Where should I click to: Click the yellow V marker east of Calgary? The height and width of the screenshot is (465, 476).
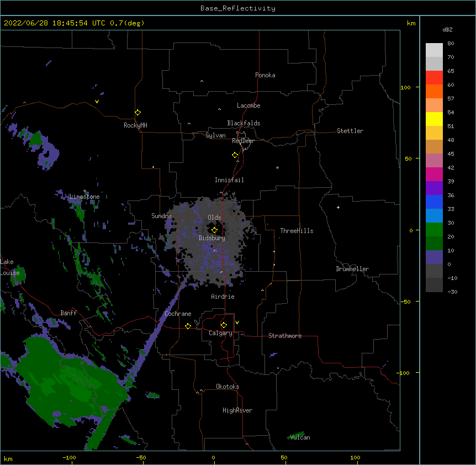[237, 322]
